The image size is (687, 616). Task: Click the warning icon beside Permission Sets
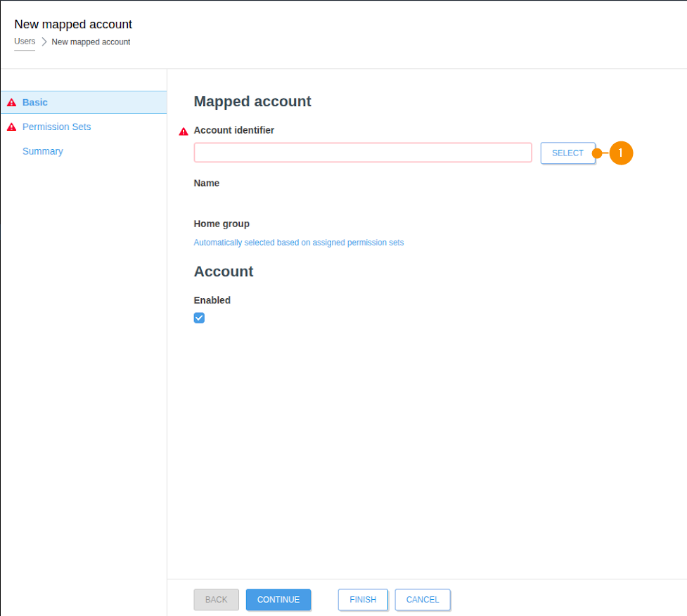coord(11,127)
